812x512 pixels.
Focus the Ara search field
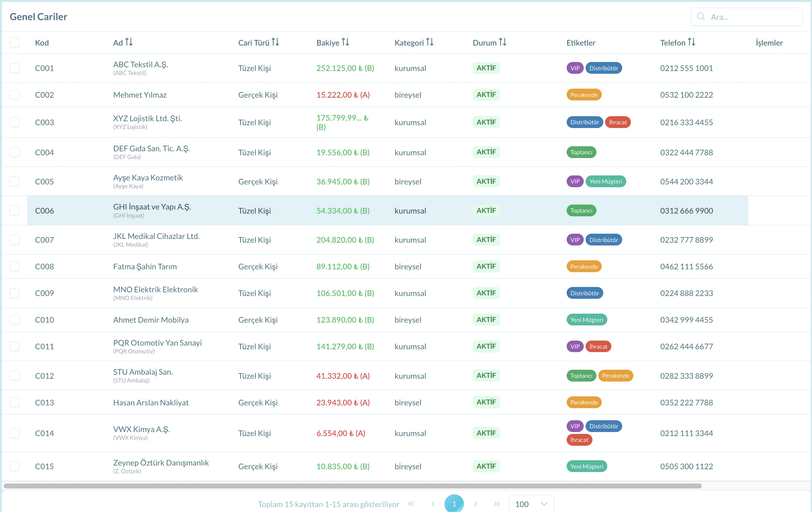747,17
